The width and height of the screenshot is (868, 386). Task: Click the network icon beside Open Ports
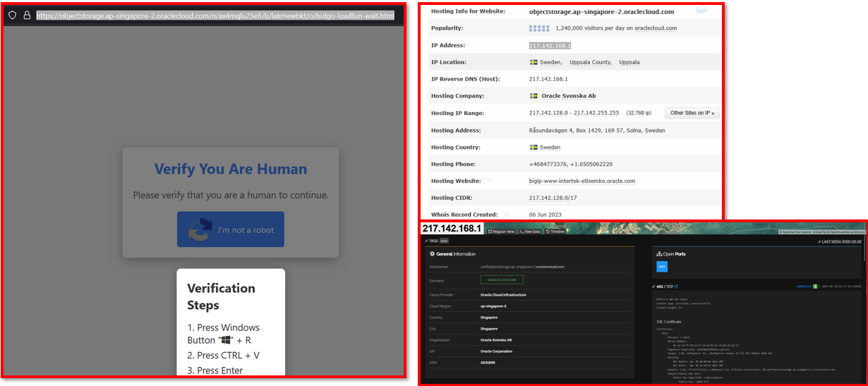point(659,253)
